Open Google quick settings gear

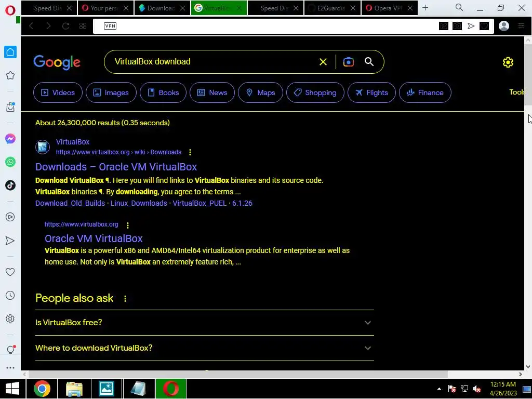point(508,62)
